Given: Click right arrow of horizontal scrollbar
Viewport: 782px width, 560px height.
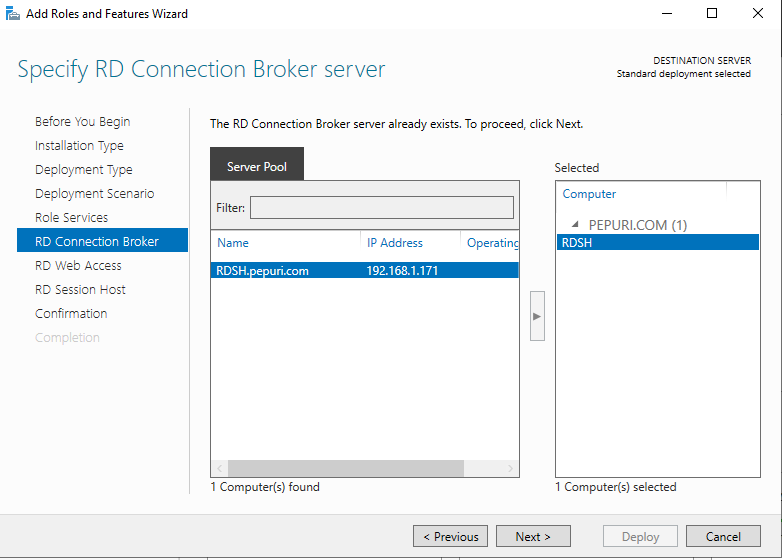Looking at the screenshot, I should click(x=510, y=468).
